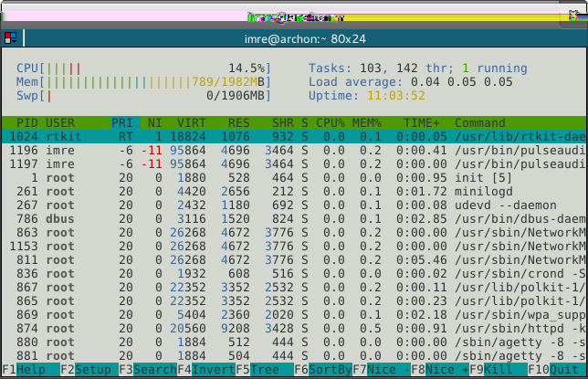This screenshot has width=588, height=379.
Task: Select the httpd process PID 874
Action: click(x=294, y=329)
